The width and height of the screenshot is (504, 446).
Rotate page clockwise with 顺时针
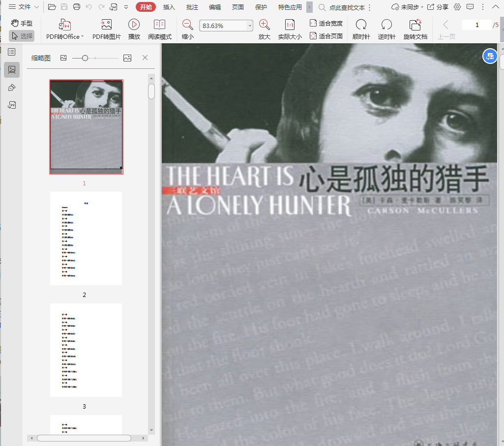[x=361, y=25]
